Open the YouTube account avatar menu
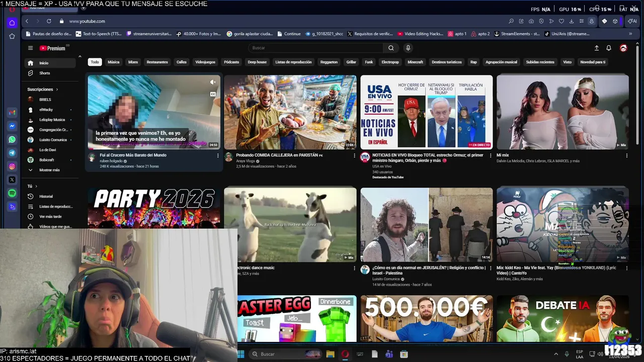Image resolution: width=644 pixels, height=362 pixels. pos(623,48)
